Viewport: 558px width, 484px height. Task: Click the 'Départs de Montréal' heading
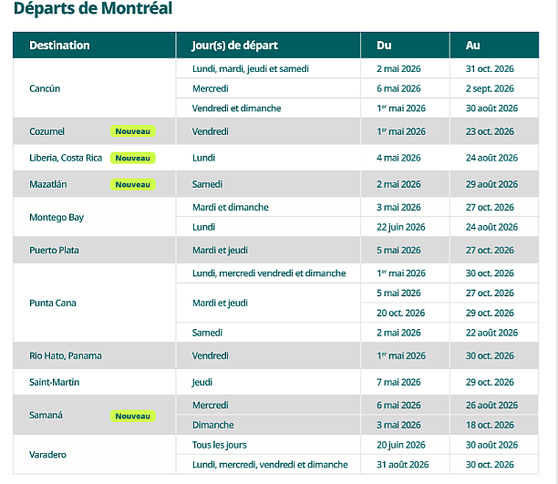click(x=93, y=8)
